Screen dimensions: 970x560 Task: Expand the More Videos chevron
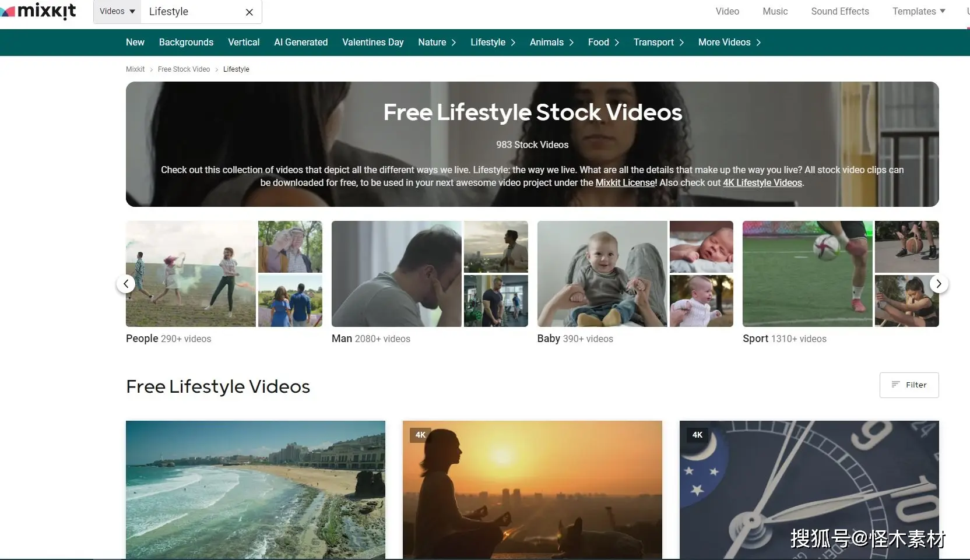[758, 43]
